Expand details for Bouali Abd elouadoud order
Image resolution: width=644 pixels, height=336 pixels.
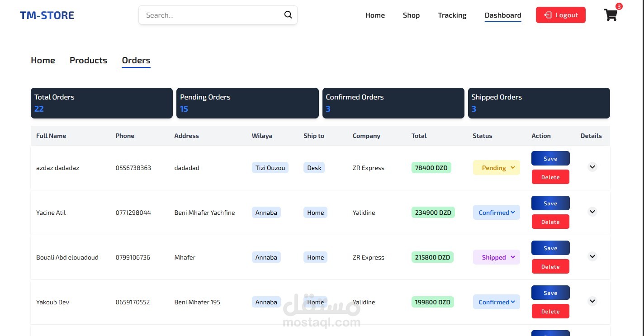click(592, 256)
